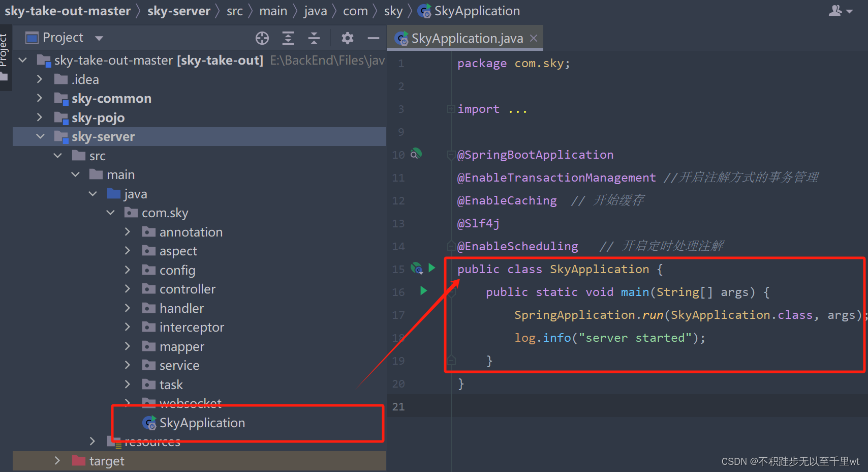The width and height of the screenshot is (868, 472).
Task: Click the Spring bean gutter icon on line 10
Action: click(416, 154)
